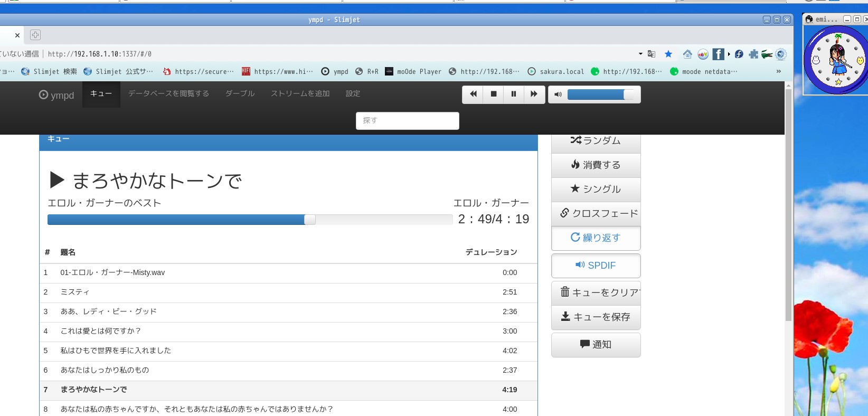Go to the 設定 settings menu
Image resolution: width=868 pixels, height=416 pixels.
click(x=353, y=94)
